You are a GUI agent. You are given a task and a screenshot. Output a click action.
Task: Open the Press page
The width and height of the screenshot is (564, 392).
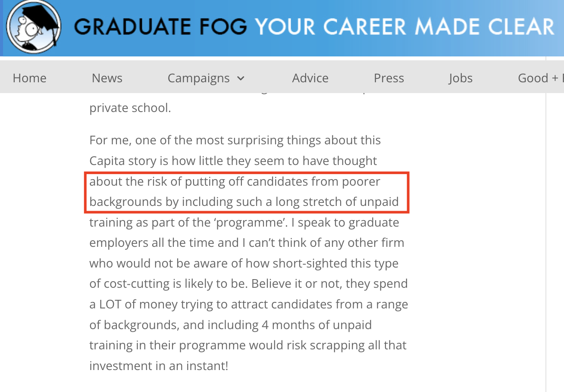point(389,78)
